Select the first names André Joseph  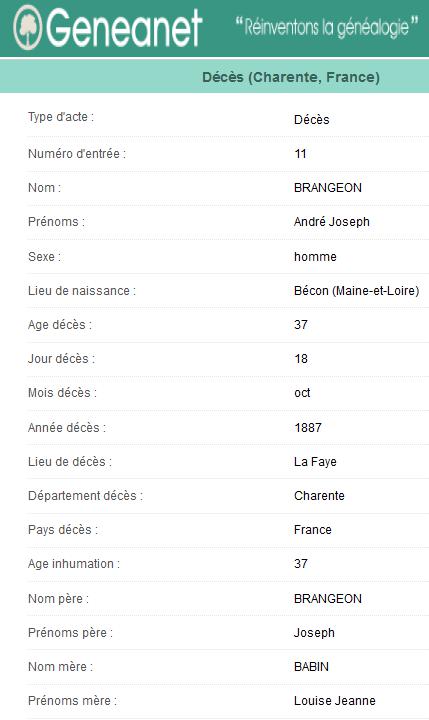click(332, 222)
